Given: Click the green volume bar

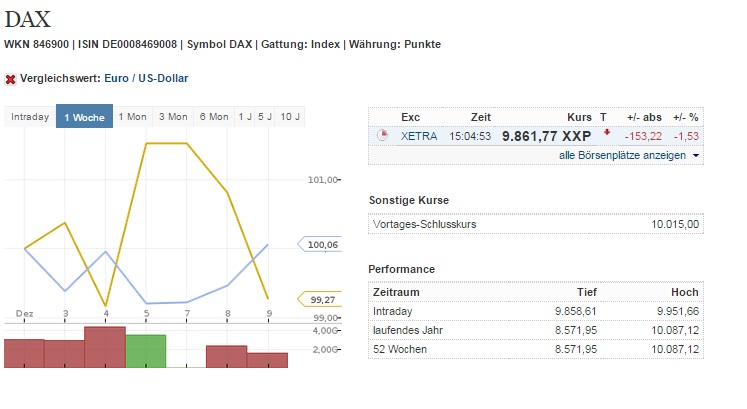Looking at the screenshot, I should click(146, 351).
